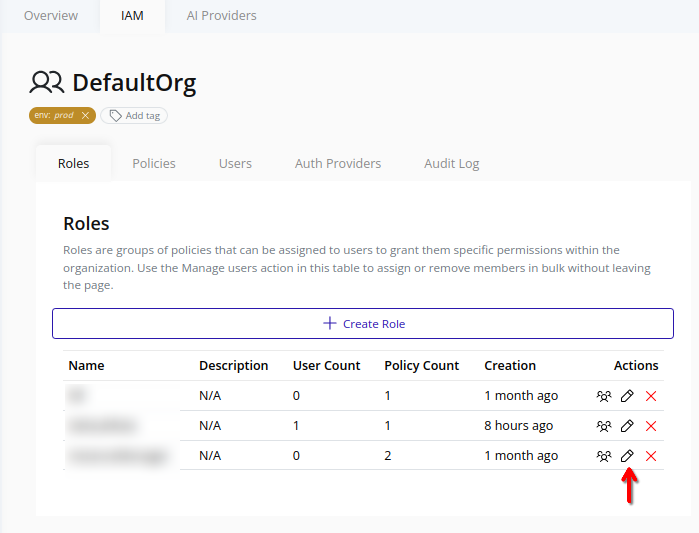Image resolution: width=699 pixels, height=533 pixels.
Task: Click pencil edit icon in first role row
Action: [x=627, y=396]
